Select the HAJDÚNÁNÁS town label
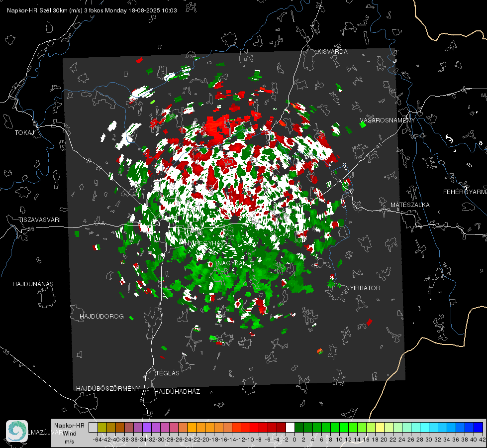This screenshot has width=487, height=448. pos(33,284)
